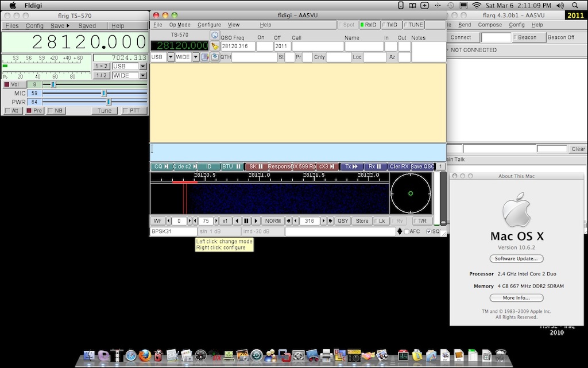The image size is (588, 368).
Task: Open Firefox from the dock
Action: tap(145, 355)
